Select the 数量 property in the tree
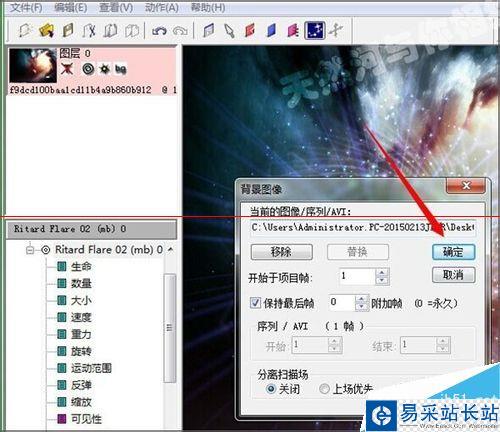The height and width of the screenshot is (432, 500). (81, 283)
